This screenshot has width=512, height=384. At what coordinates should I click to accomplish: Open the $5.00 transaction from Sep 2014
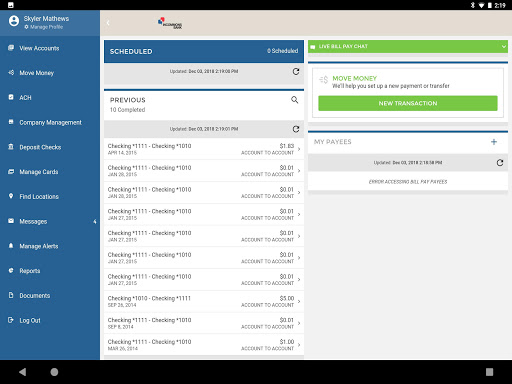pos(204,301)
